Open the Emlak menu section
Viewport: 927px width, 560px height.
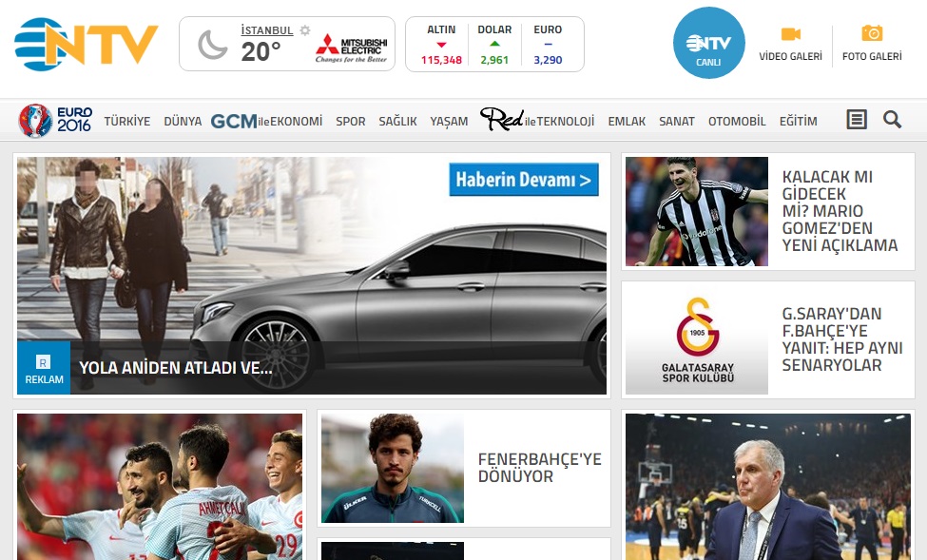(627, 122)
